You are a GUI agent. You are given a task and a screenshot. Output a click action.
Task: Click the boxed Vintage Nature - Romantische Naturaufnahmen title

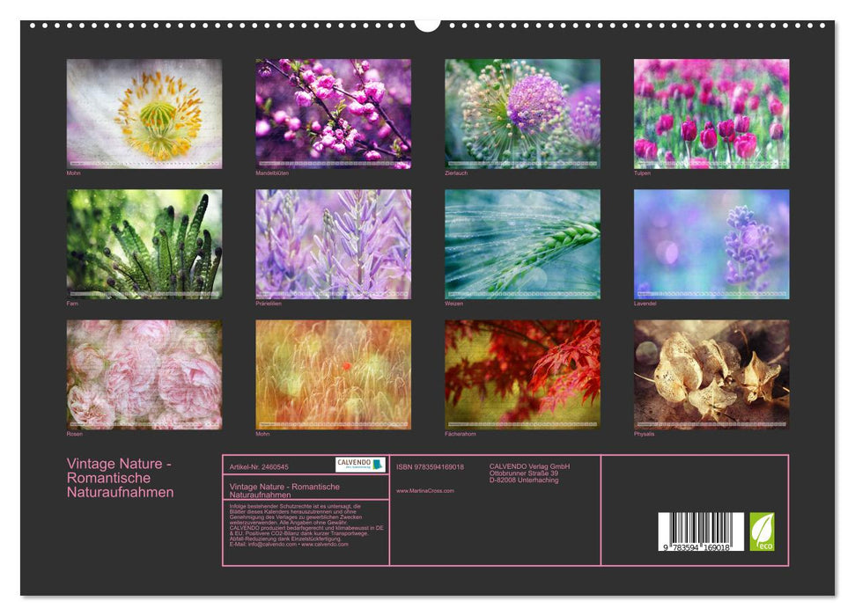point(284,491)
